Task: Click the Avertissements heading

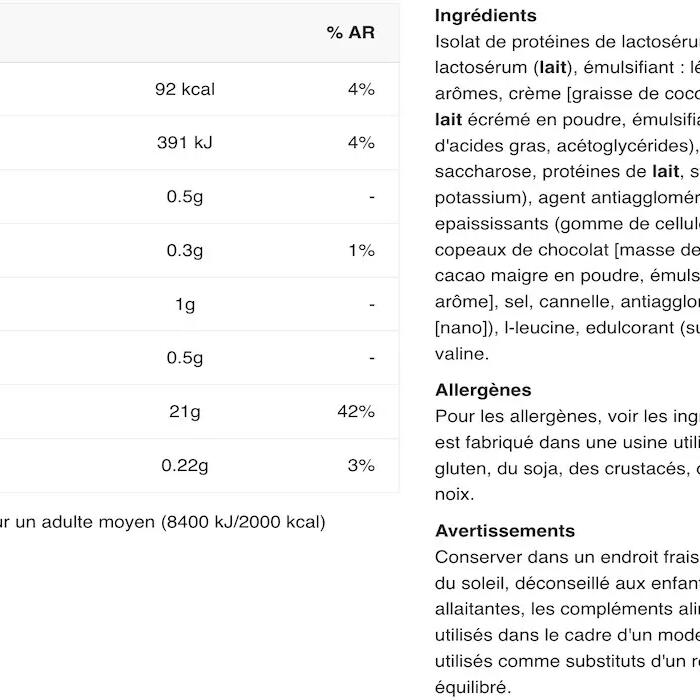Action: pyautogui.click(x=505, y=531)
